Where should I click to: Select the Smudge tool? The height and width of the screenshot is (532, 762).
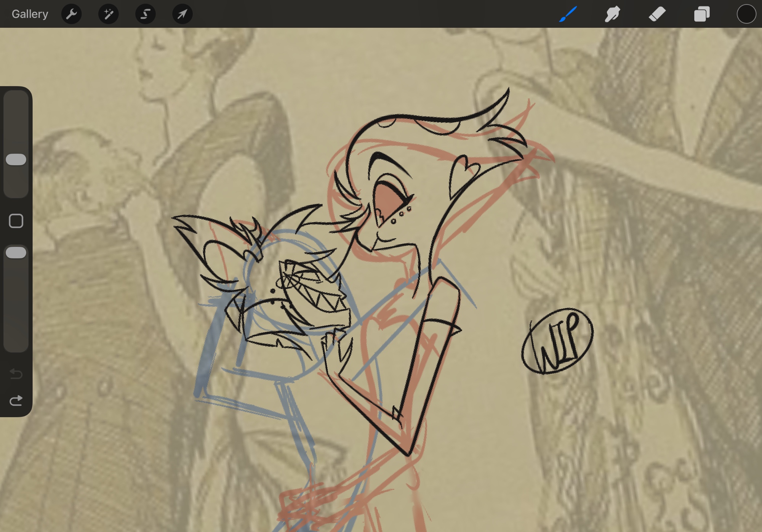[612, 14]
